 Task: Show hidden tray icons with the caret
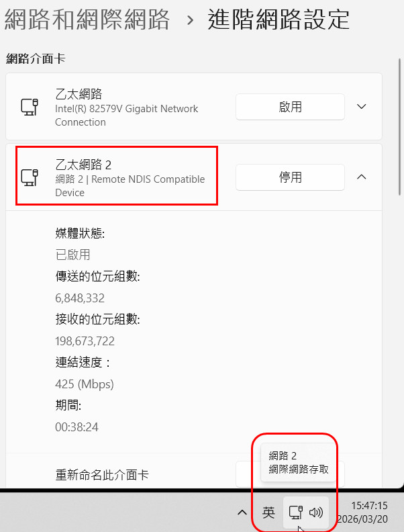pyautogui.click(x=242, y=513)
